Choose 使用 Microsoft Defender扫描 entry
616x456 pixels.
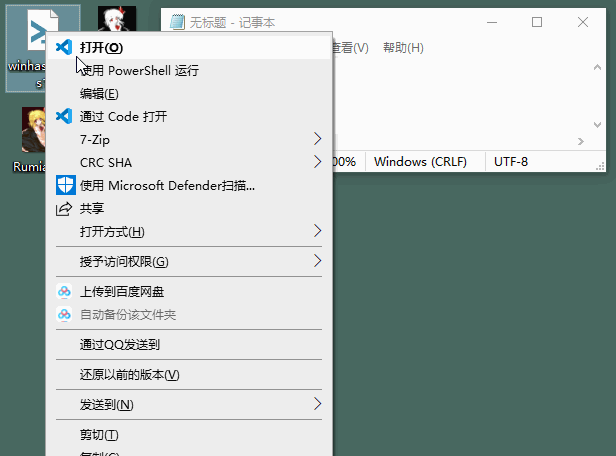pyautogui.click(x=189, y=185)
